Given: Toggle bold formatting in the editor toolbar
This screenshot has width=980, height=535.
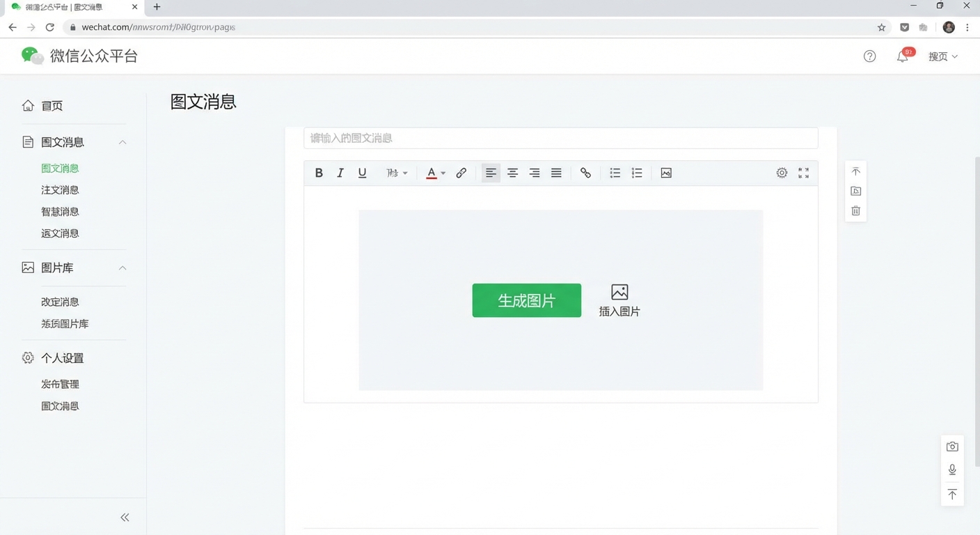Looking at the screenshot, I should point(319,173).
